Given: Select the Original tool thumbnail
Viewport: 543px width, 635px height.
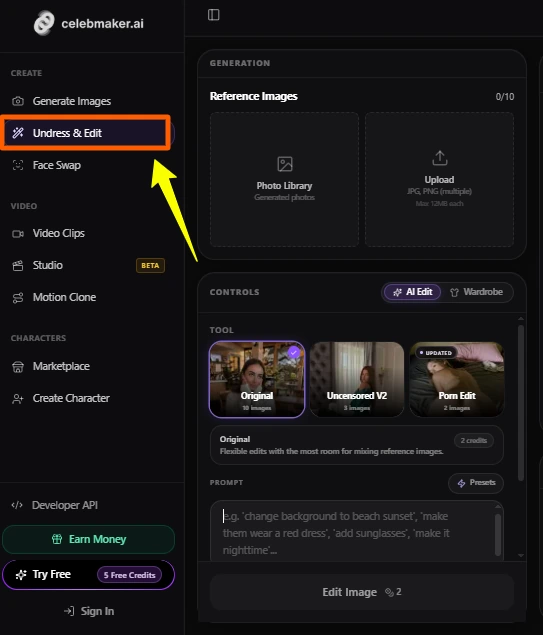Looking at the screenshot, I should coord(257,379).
